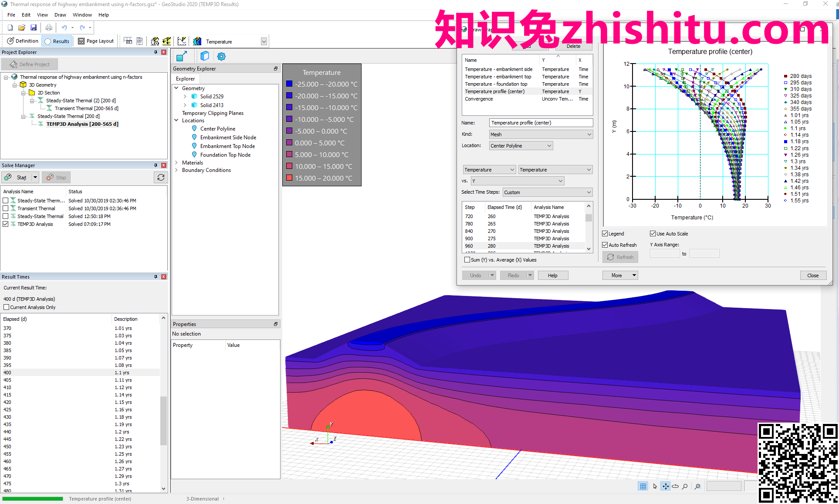Expand Solid 2529 in Geometry tree
This screenshot has height=504, width=839.
coord(185,97)
